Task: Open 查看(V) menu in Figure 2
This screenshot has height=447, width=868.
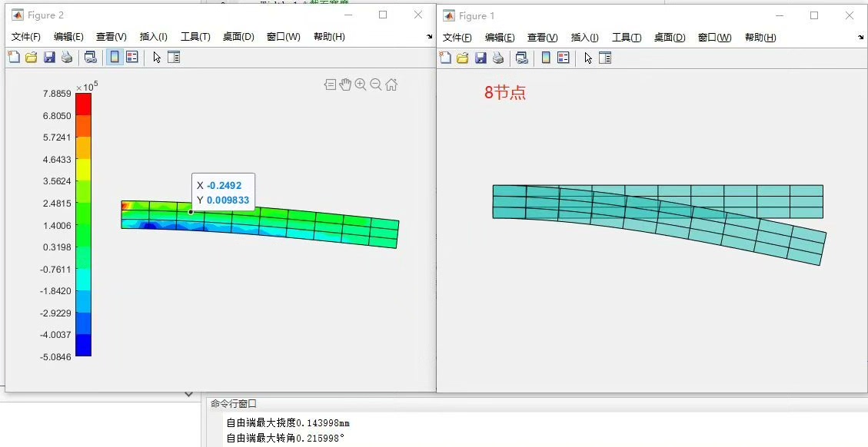Action: point(111,37)
